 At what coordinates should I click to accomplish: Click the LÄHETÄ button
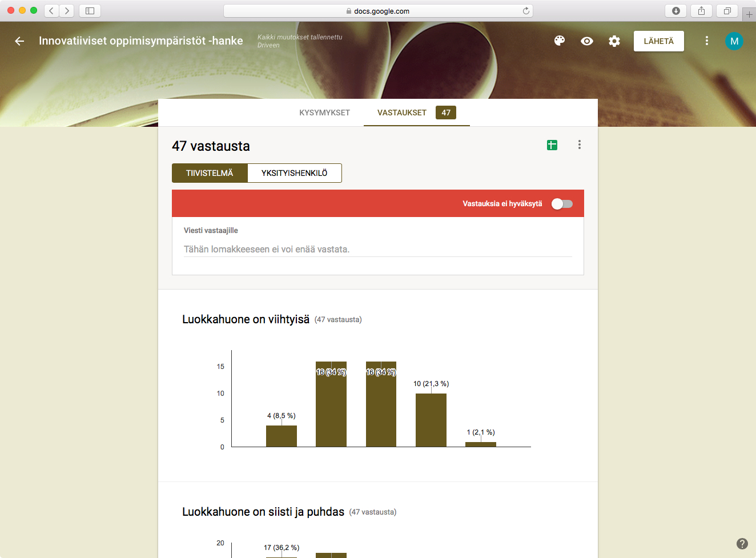click(658, 41)
